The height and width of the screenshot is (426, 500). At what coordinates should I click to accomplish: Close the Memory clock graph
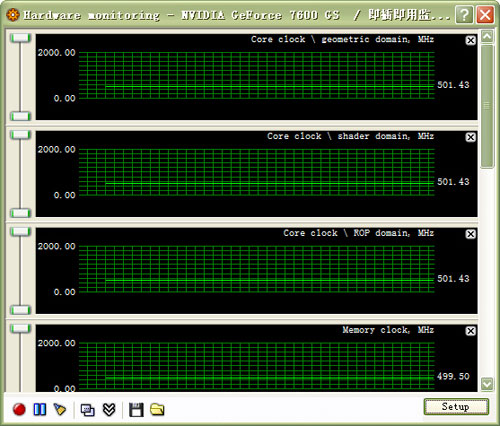coord(470,331)
